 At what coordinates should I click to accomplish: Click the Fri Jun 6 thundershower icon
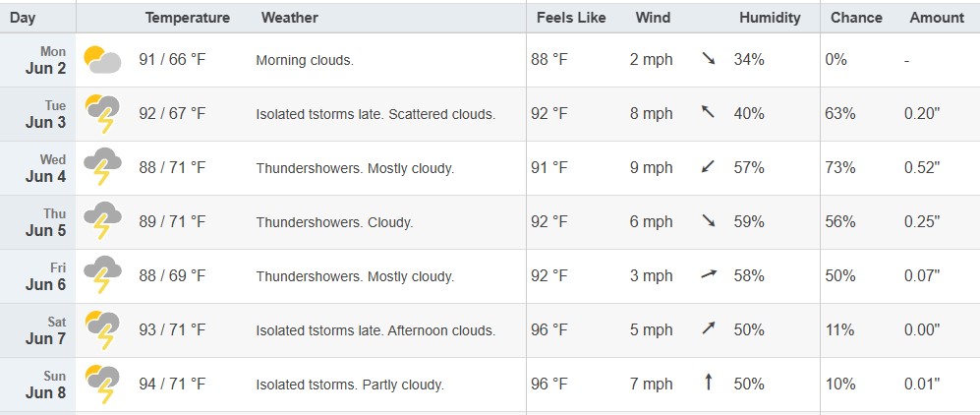[102, 275]
